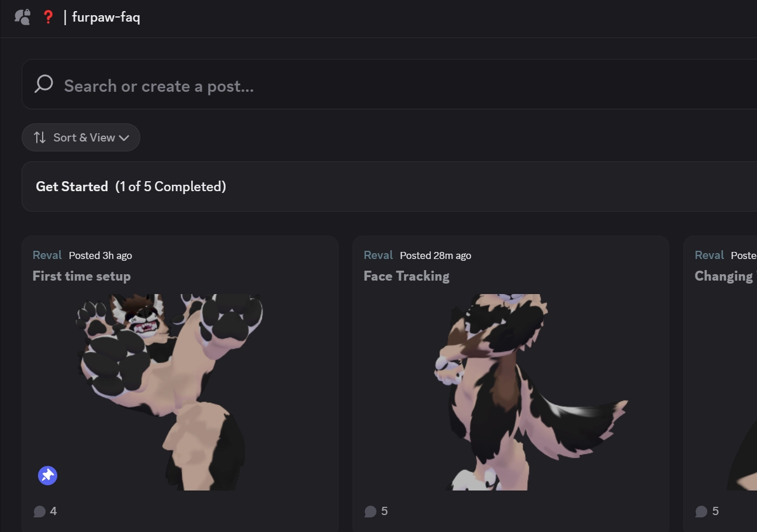Open the First time setup thumbnail image
757x532 pixels.
170,392
